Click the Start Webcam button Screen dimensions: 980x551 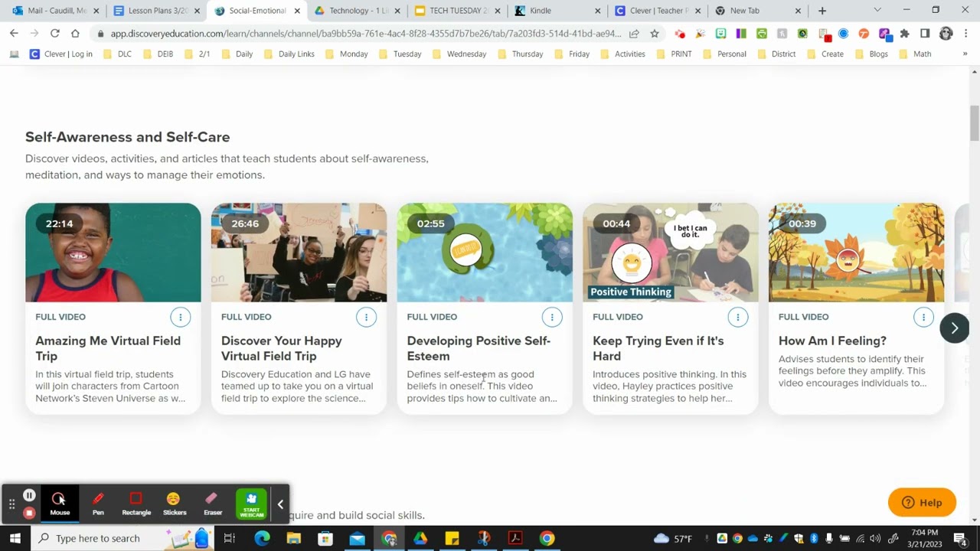tap(252, 504)
